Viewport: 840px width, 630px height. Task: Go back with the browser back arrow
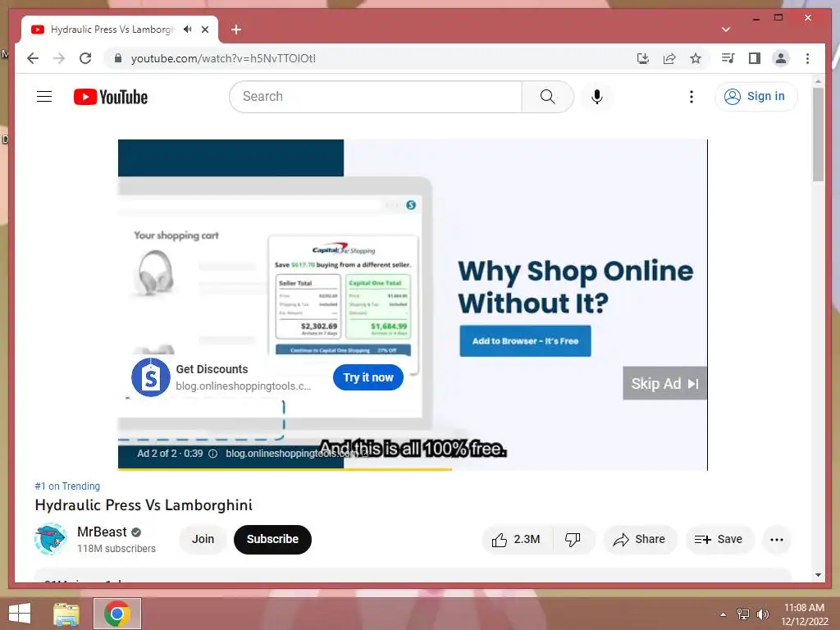33,58
